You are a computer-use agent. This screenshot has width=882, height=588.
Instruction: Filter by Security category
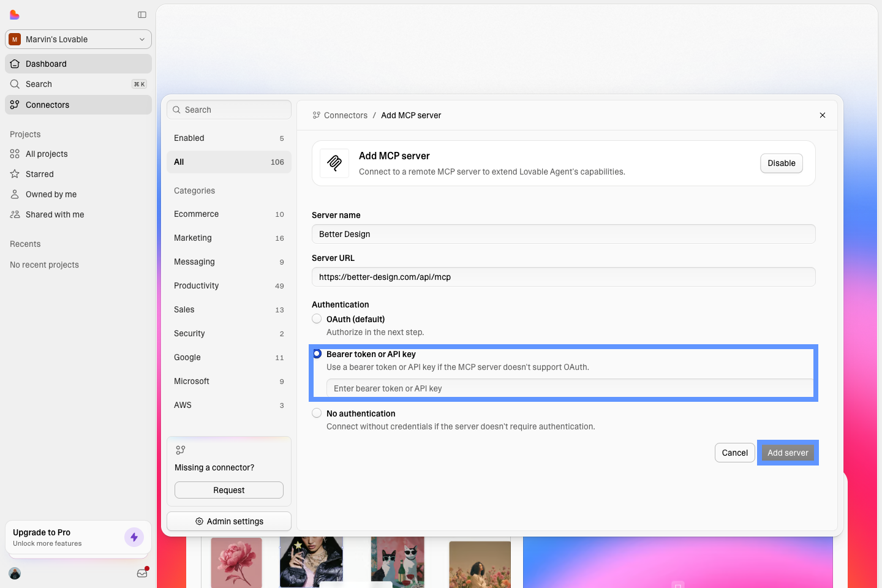229,333
